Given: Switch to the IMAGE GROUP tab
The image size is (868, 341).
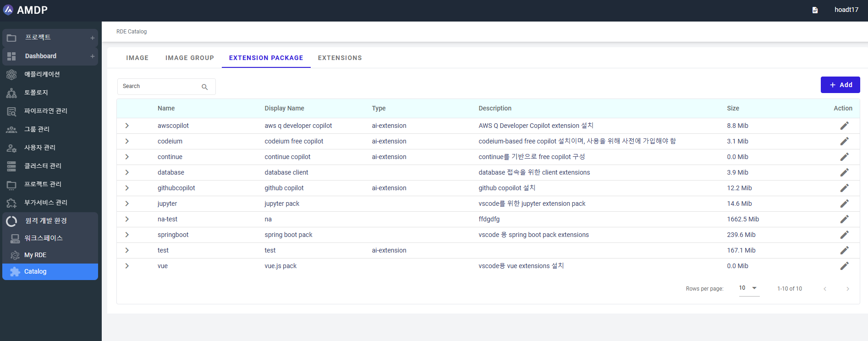Looking at the screenshot, I should click(190, 58).
